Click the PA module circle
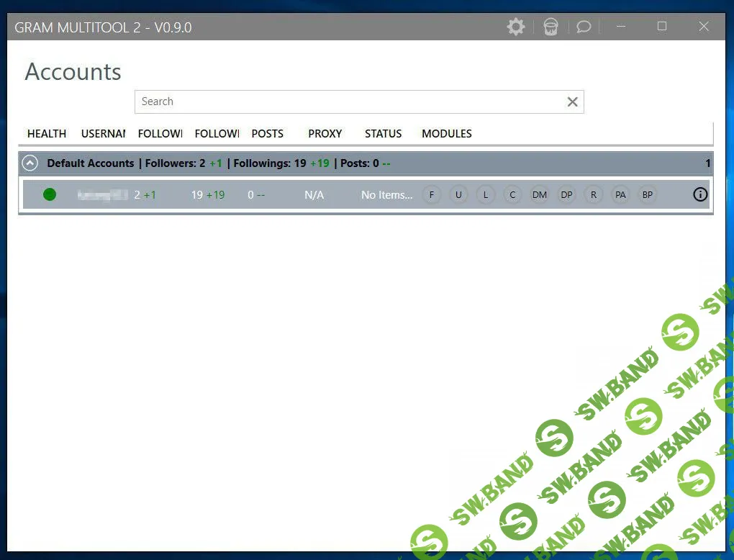The image size is (734, 560). click(x=620, y=194)
